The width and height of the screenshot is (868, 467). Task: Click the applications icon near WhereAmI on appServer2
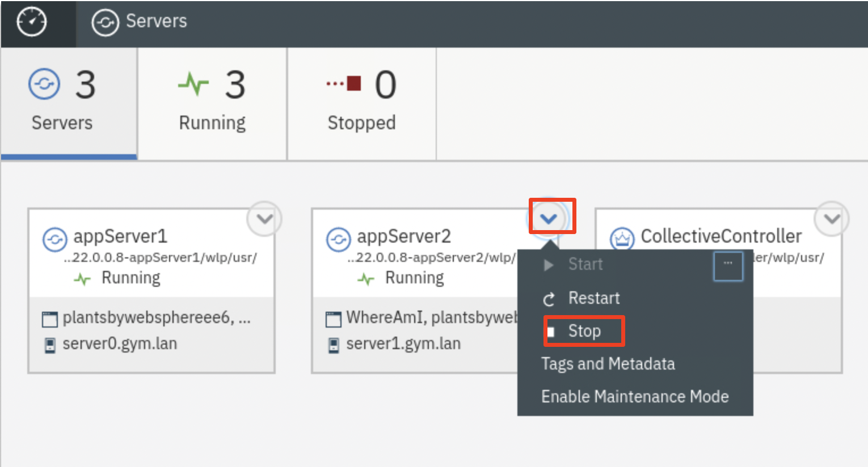[333, 318]
